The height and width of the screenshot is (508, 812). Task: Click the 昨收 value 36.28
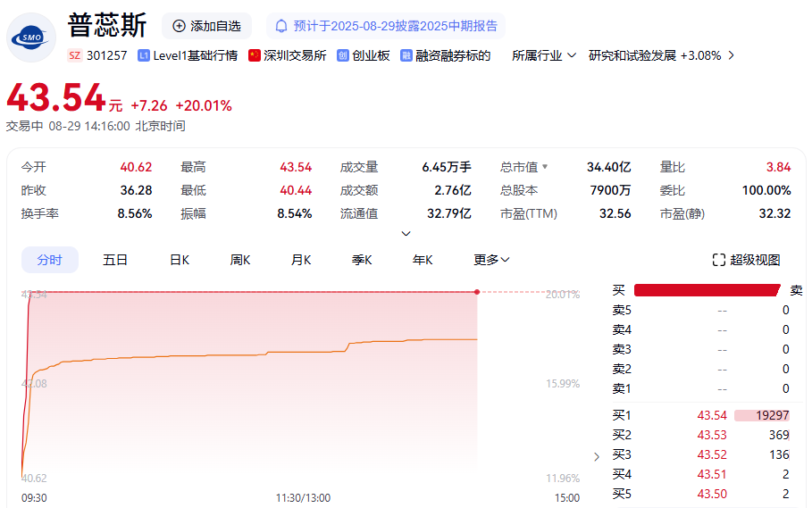136,190
